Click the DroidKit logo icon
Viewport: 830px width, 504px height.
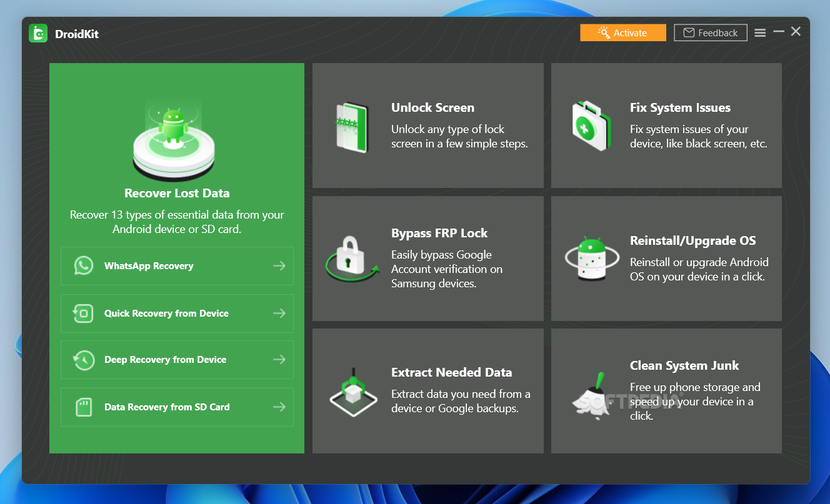pos(38,33)
